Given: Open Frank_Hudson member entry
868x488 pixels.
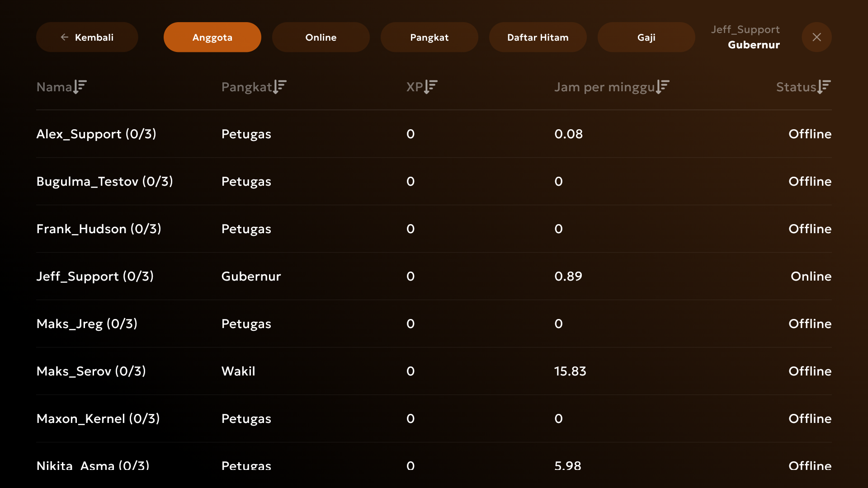Looking at the screenshot, I should tap(99, 229).
